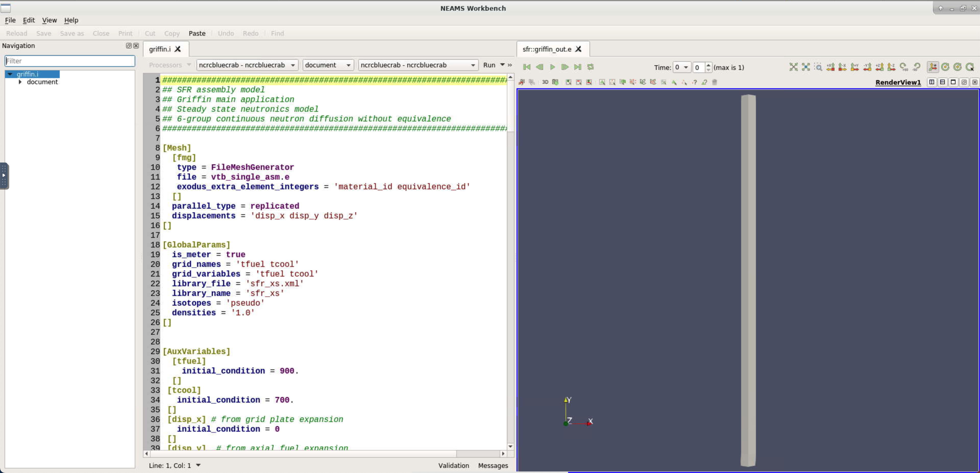
Task: Open the document view dropdown
Action: pyautogui.click(x=328, y=65)
